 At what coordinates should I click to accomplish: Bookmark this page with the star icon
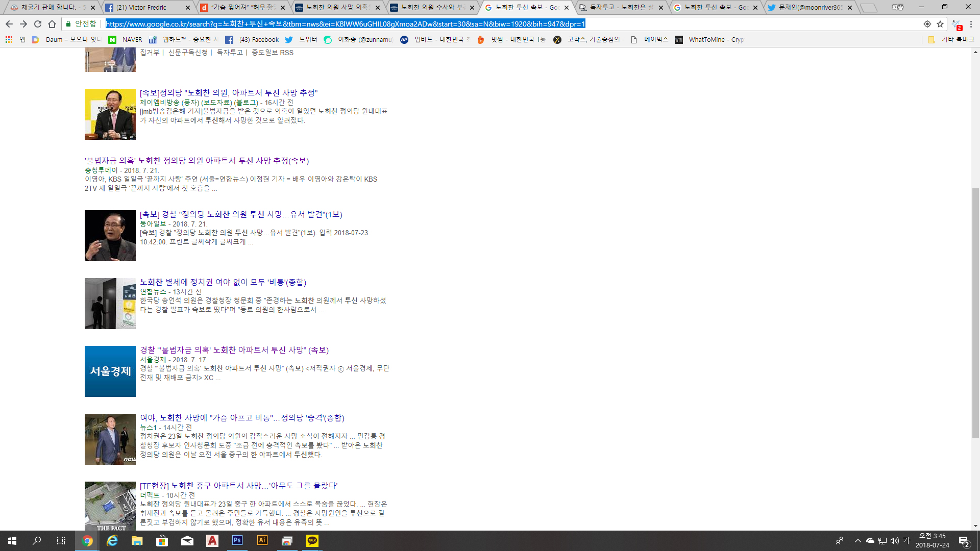point(940,24)
